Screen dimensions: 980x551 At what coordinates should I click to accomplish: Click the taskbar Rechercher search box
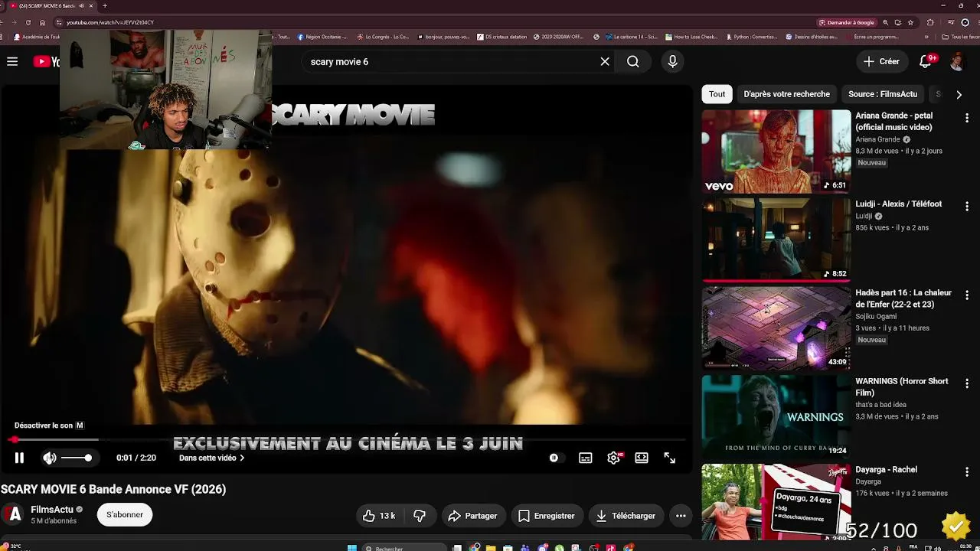click(x=403, y=548)
